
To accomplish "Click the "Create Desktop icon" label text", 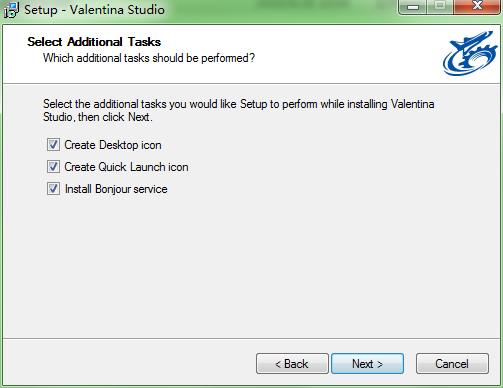I will pyautogui.click(x=113, y=145).
